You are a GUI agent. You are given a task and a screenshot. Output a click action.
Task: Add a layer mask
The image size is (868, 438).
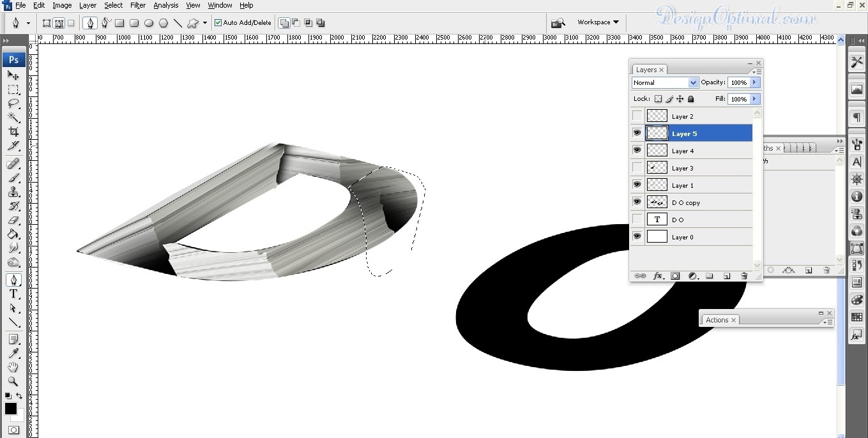675,276
